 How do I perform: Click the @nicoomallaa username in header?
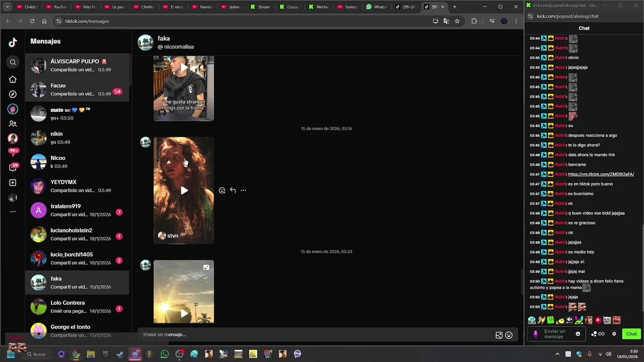(176, 47)
